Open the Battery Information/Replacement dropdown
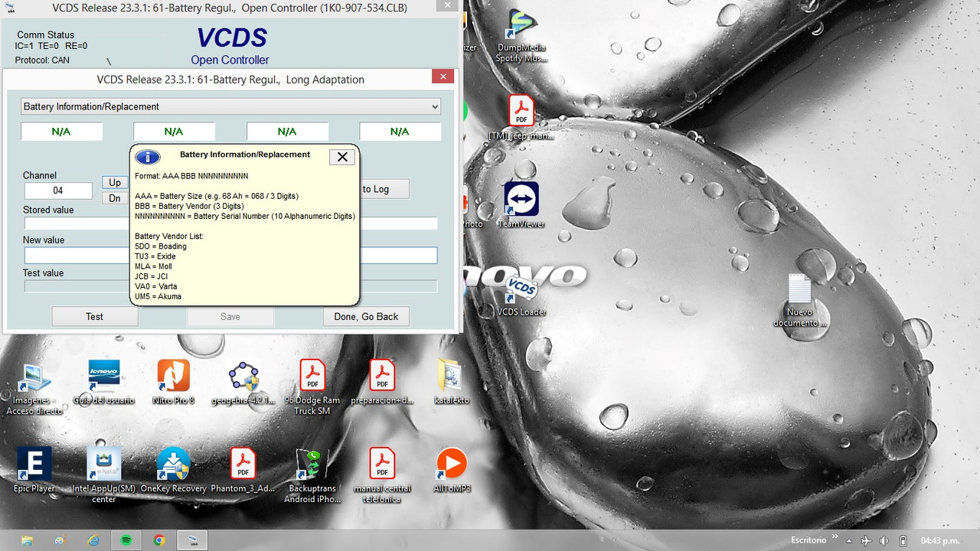The height and width of the screenshot is (551, 980). pos(230,106)
